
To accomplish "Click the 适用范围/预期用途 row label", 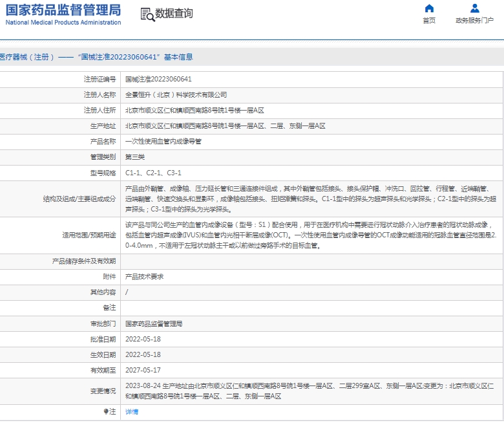I will [89, 235].
